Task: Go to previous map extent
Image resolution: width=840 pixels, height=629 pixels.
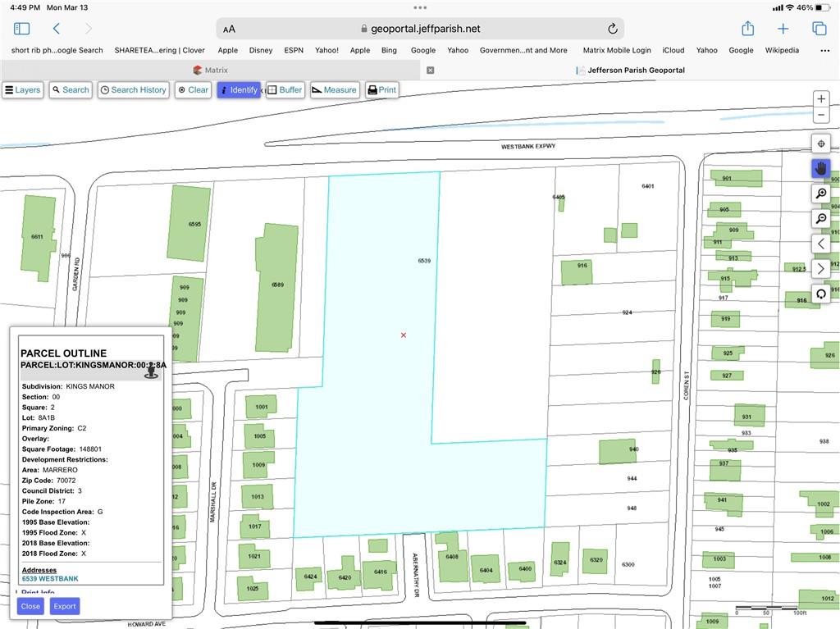Action: tap(820, 244)
